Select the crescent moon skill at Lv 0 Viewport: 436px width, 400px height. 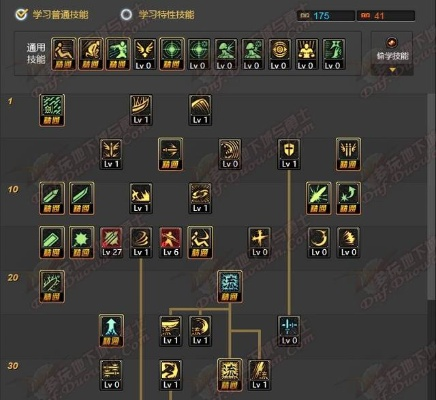tap(318, 242)
